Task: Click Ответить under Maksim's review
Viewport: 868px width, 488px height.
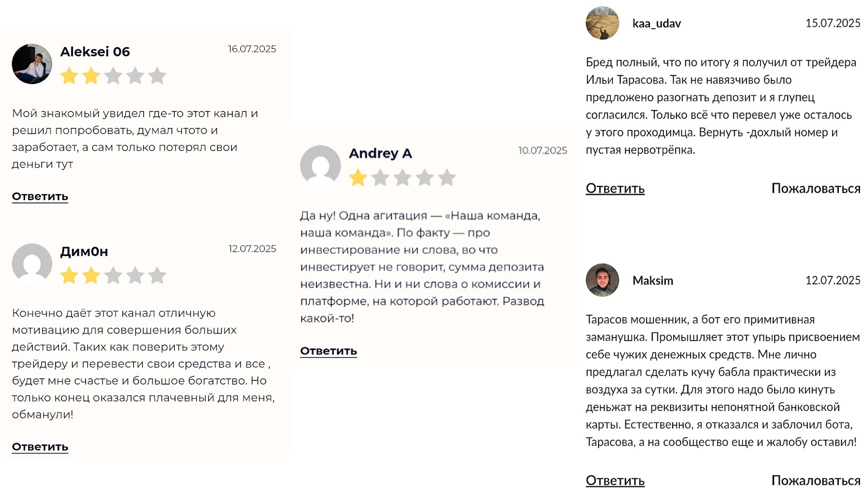Action: click(615, 480)
